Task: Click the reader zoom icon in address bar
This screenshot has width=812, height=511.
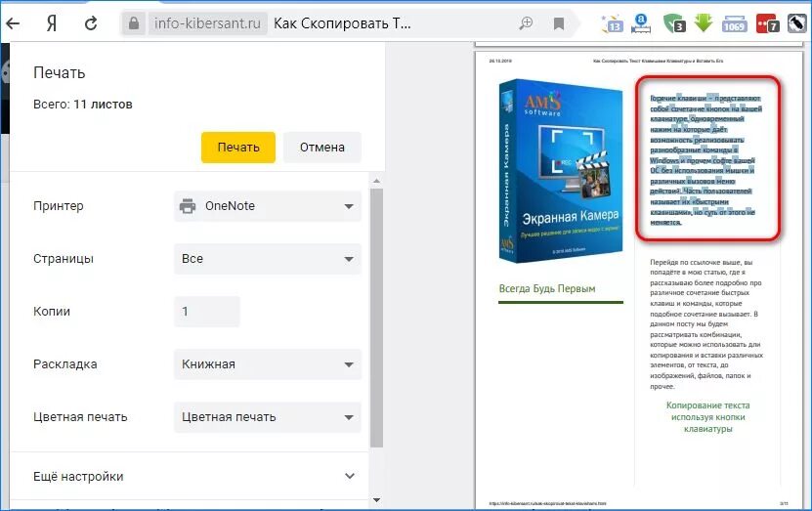Action: point(526,23)
